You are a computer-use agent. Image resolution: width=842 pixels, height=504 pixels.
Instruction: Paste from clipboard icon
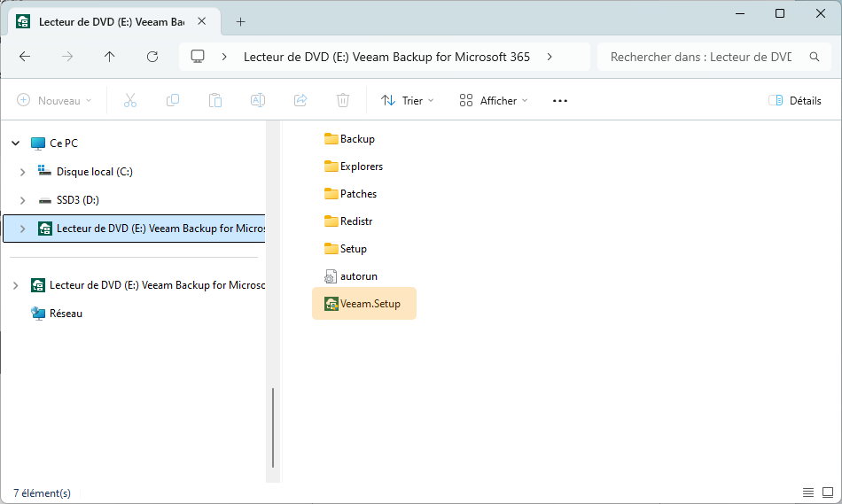215,100
